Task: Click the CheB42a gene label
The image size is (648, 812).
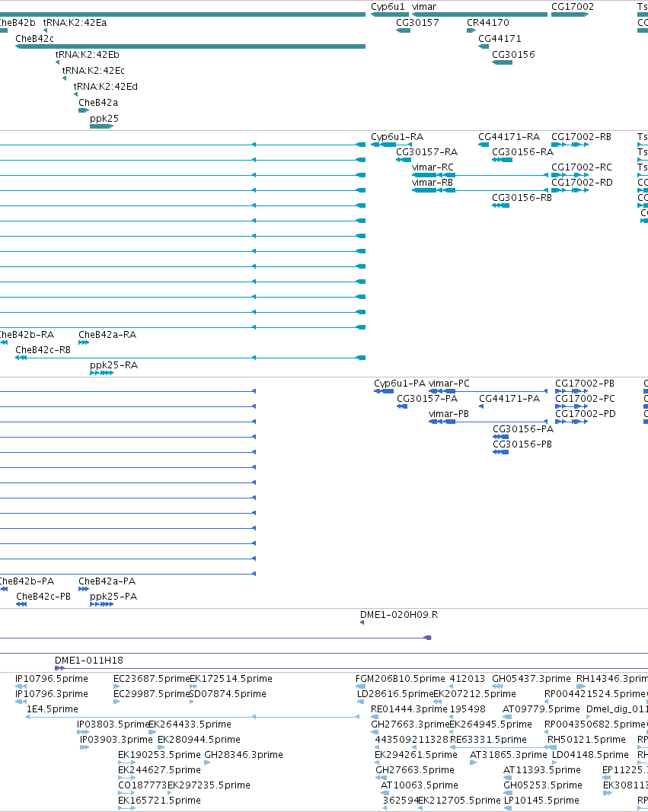Action: 98,103
